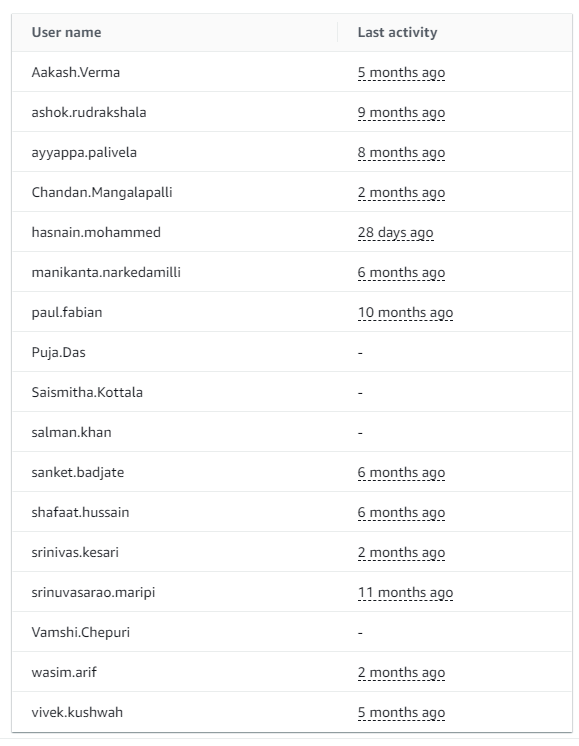Click the 28 days ago activity timestamp
This screenshot has height=746, width=579.
[x=395, y=233]
